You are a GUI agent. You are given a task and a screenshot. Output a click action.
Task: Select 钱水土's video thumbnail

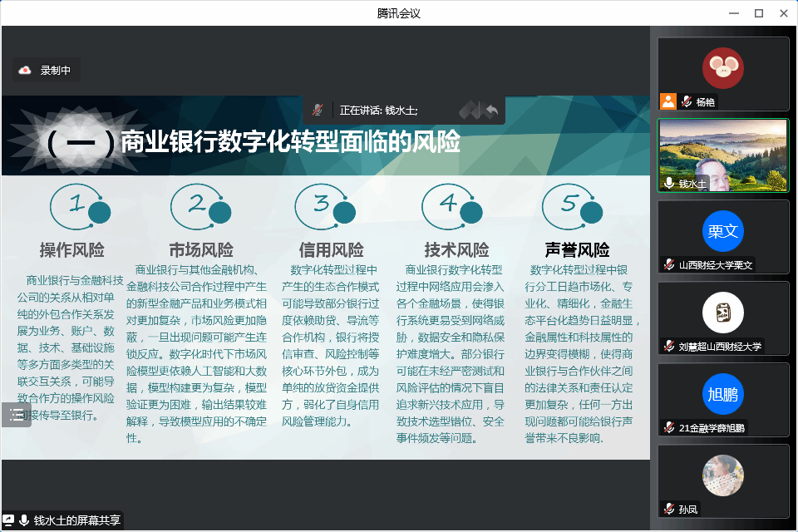722,155
